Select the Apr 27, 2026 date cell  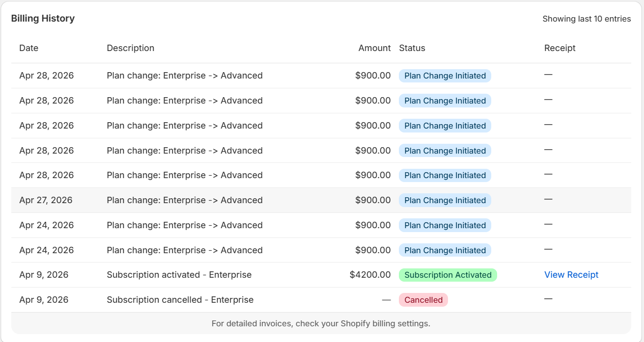coord(46,200)
